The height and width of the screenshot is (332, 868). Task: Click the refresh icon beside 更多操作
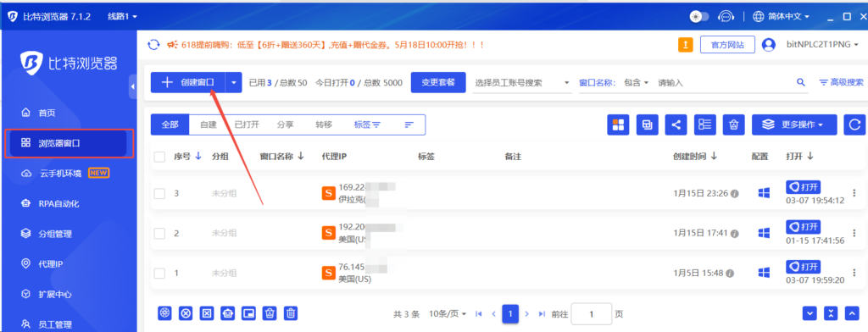coord(854,125)
